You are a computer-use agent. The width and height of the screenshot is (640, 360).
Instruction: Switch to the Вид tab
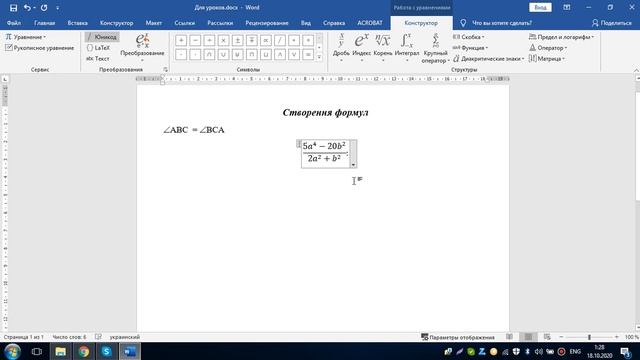(x=306, y=23)
